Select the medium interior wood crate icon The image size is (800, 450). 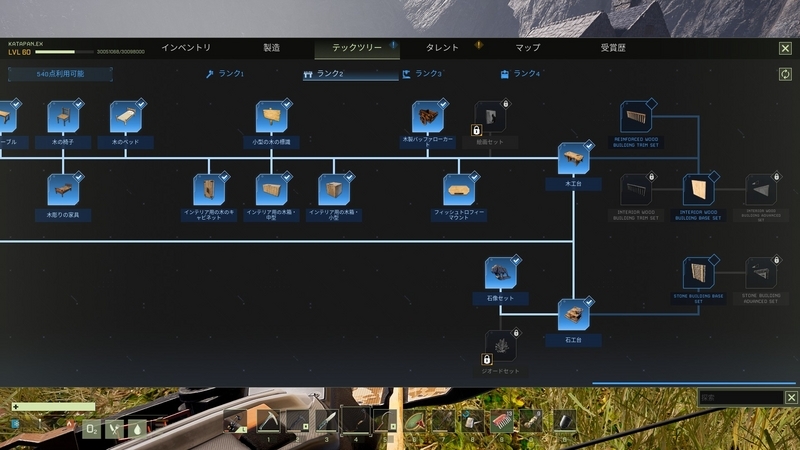[x=271, y=190]
